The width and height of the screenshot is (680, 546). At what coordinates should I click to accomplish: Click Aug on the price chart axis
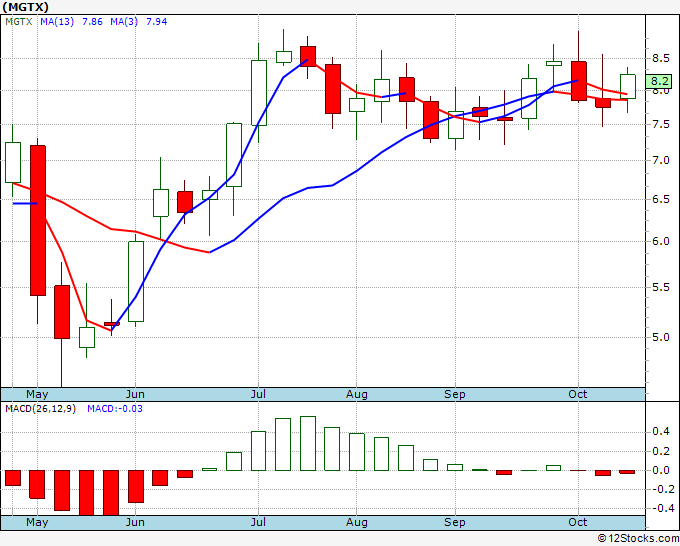pyautogui.click(x=356, y=394)
